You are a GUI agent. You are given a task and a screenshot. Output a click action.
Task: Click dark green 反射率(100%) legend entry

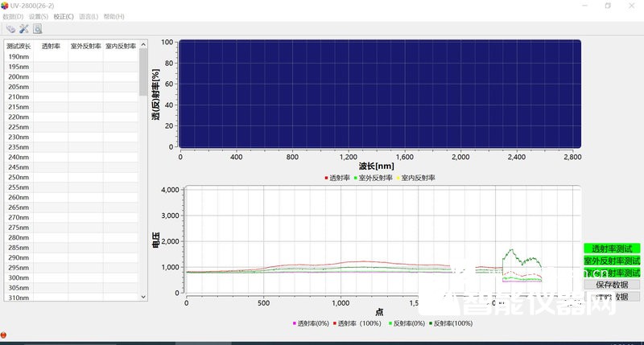451,323
